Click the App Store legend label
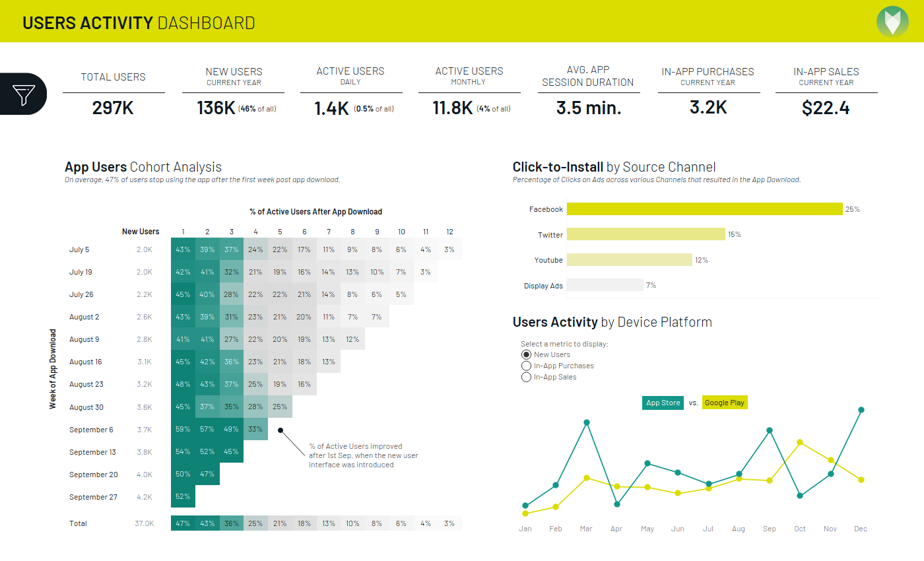The width and height of the screenshot is (924, 561). point(663,403)
